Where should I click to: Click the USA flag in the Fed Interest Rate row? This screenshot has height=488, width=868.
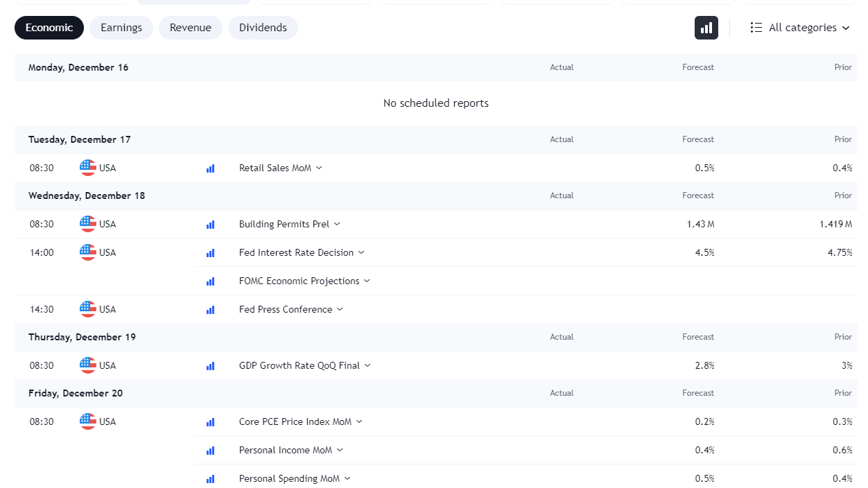click(x=88, y=252)
